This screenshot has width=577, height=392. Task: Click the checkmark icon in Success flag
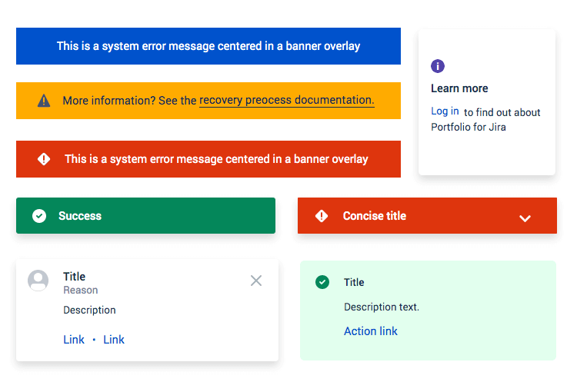pos(39,216)
